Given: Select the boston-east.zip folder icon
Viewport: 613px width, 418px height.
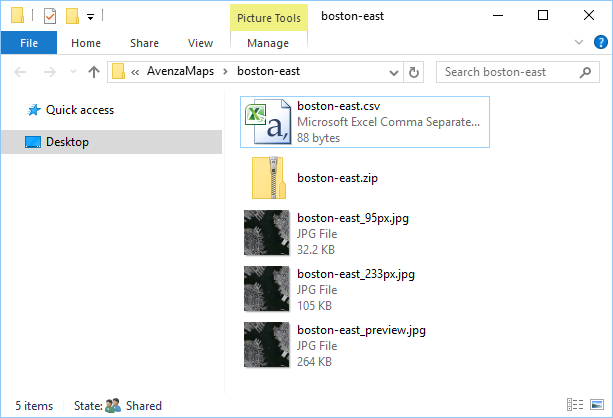Looking at the screenshot, I should coord(269,178).
